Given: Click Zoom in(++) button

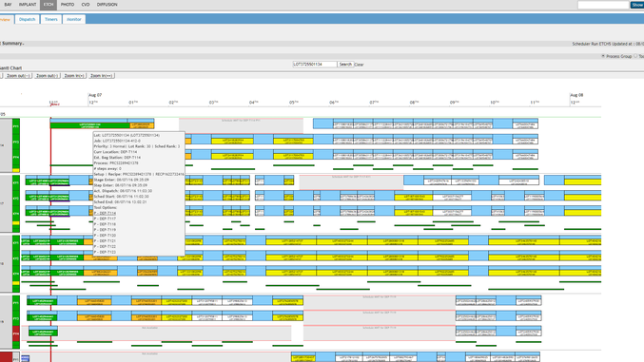Looking at the screenshot, I should coord(102,76).
